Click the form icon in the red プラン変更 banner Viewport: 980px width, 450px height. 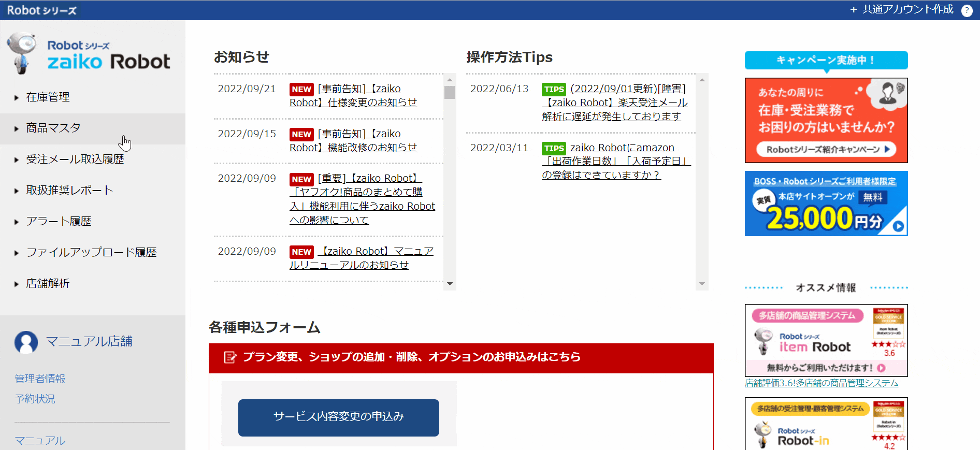pyautogui.click(x=230, y=357)
